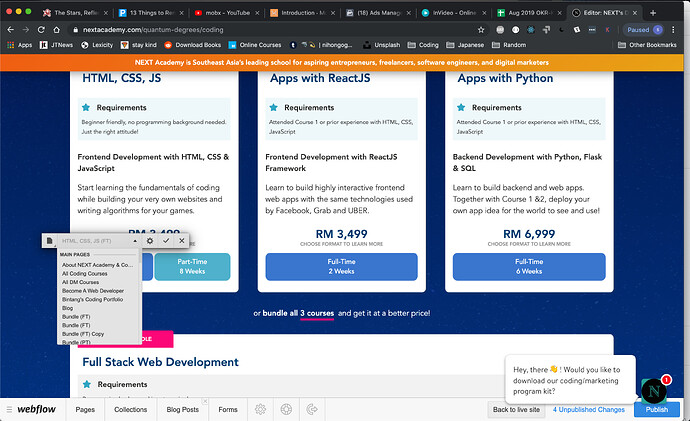
Task: Click the home icon in Chrome toolbar
Action: tap(56, 29)
